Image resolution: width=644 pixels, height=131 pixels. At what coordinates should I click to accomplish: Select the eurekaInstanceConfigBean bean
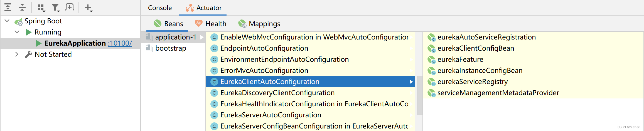tap(534, 71)
